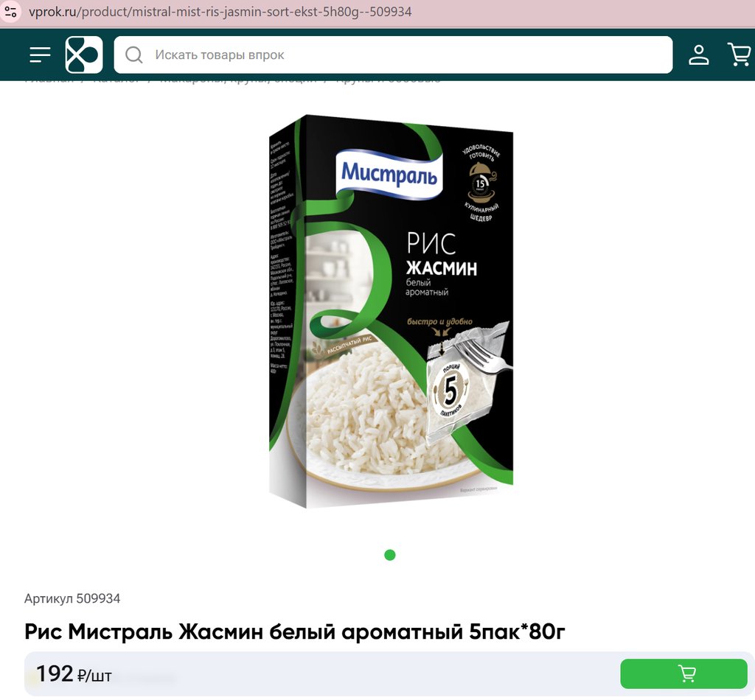Open the Mistral rice product image
Screen dimensions: 755x700
(x=391, y=311)
